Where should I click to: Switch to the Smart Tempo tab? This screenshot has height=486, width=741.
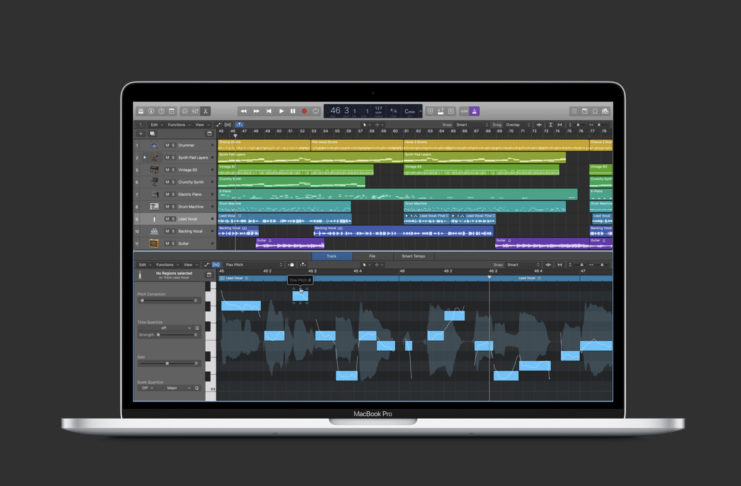[x=413, y=256]
